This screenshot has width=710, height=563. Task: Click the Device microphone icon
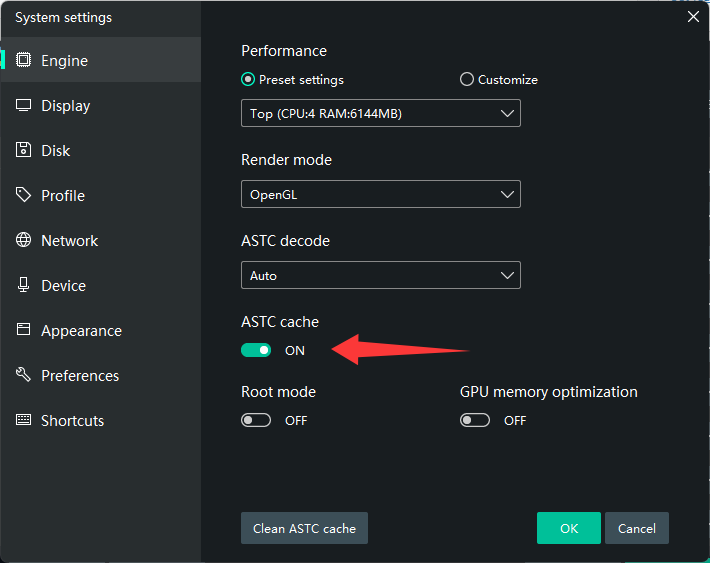(x=24, y=285)
